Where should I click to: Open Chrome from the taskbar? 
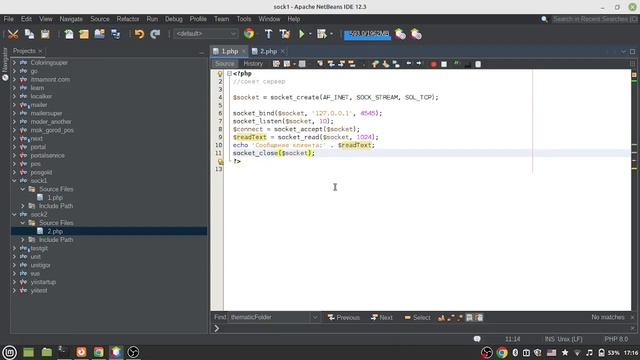tap(98, 352)
